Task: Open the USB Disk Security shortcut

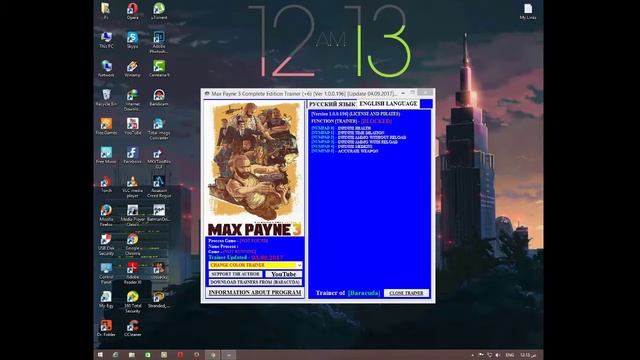Action: point(106,244)
